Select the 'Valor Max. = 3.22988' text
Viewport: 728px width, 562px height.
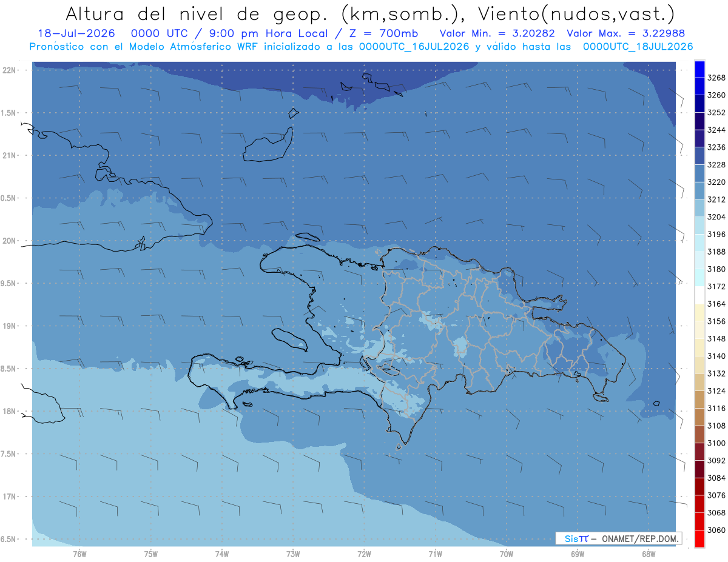(x=625, y=33)
